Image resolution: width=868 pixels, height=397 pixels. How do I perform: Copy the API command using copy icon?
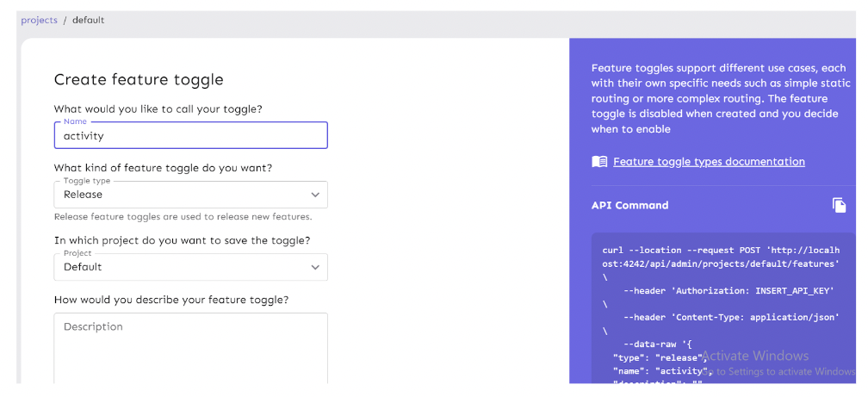[839, 205]
